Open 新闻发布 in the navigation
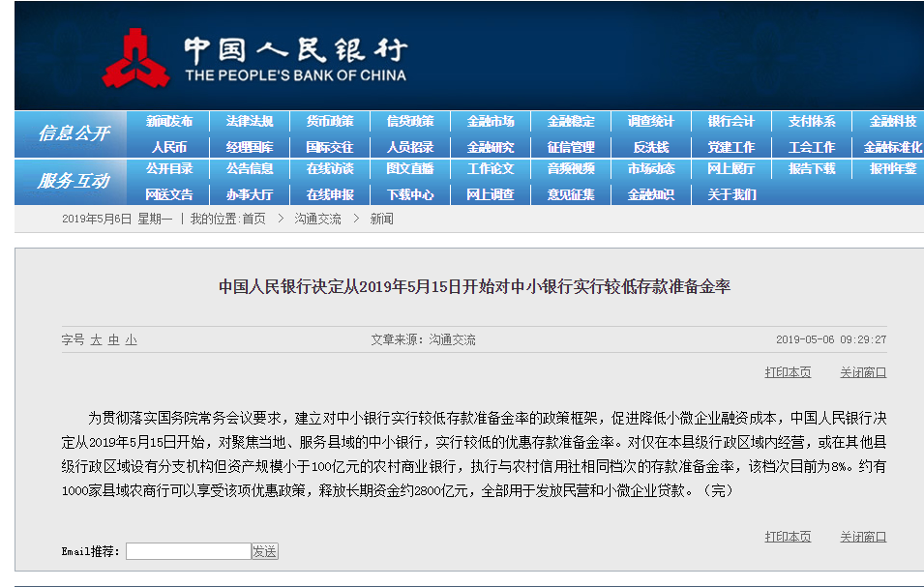 tap(169, 121)
